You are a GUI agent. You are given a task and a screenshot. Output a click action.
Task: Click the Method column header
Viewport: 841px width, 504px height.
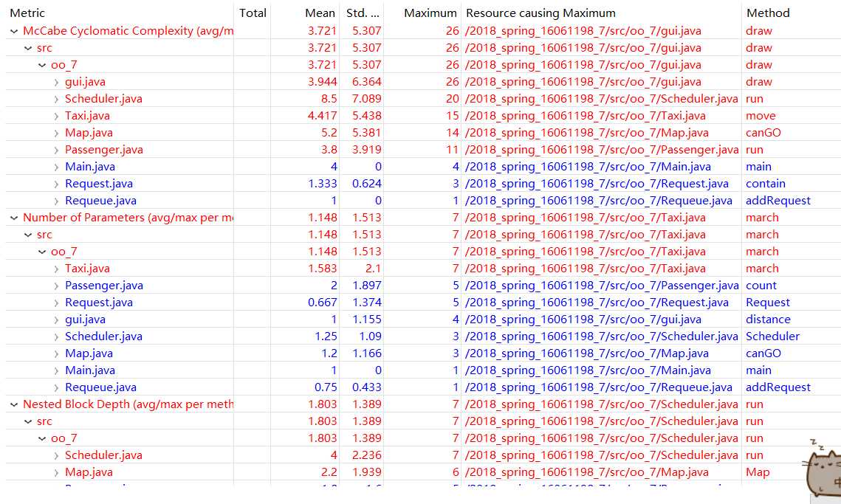tap(768, 13)
